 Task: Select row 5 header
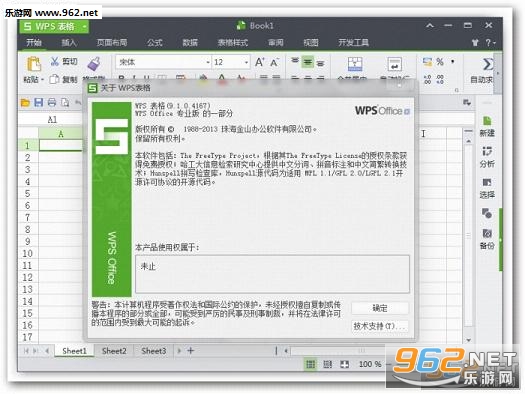(x=28, y=193)
